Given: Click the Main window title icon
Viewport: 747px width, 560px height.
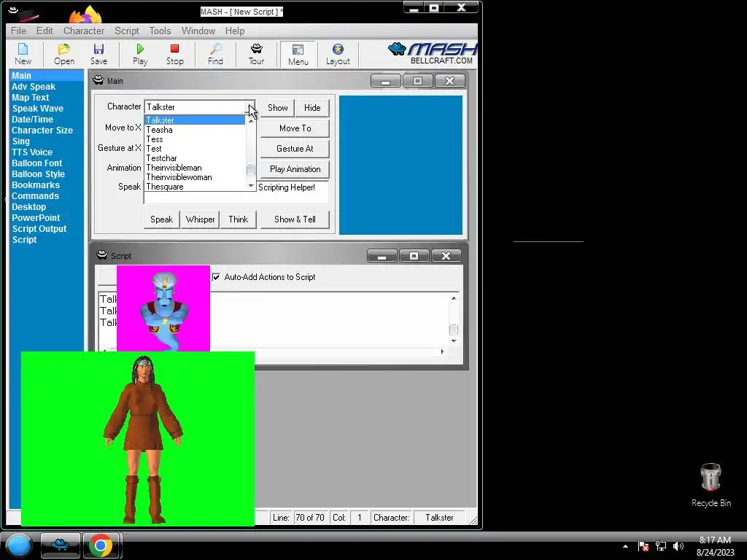Looking at the screenshot, I should (98, 80).
